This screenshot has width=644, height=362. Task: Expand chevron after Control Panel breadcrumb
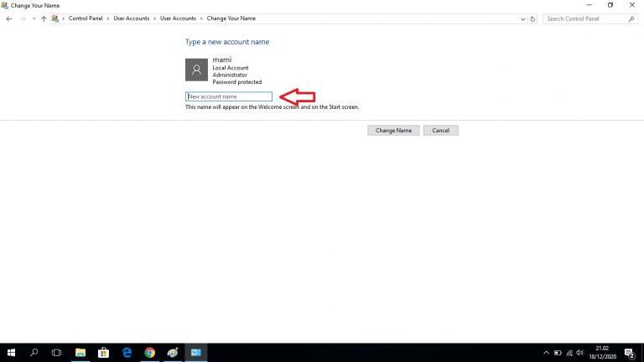pos(108,18)
